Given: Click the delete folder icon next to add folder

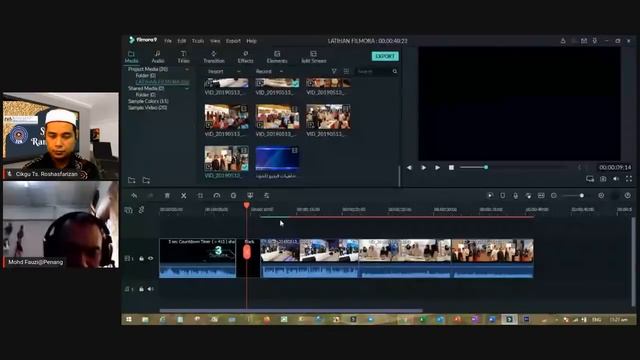Looking at the screenshot, I should [146, 180].
